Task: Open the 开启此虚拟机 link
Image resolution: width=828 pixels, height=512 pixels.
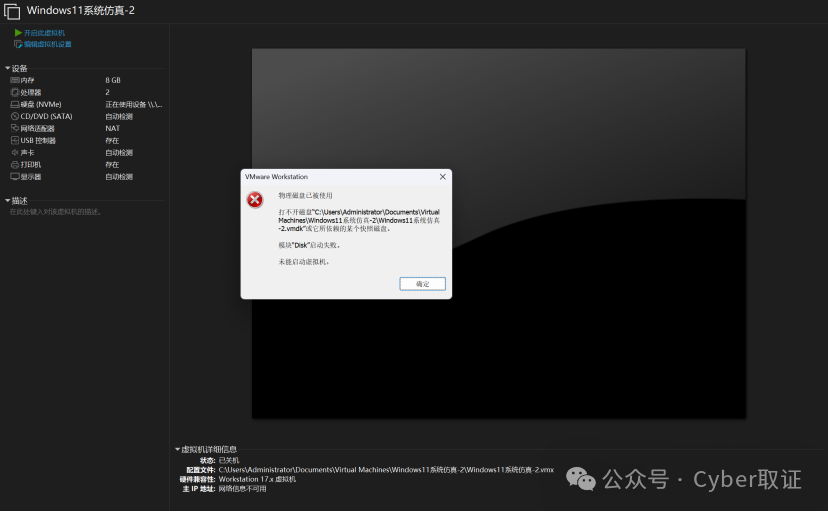Action: [44, 33]
